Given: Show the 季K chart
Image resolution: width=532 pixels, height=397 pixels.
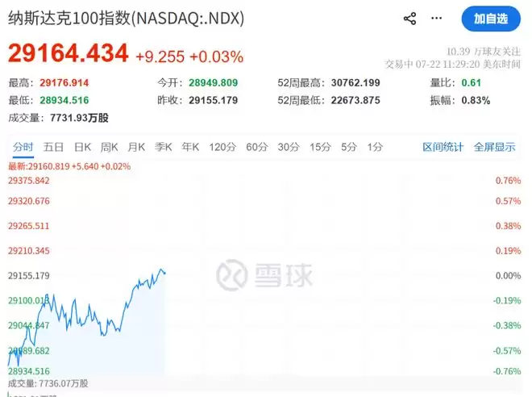Looking at the screenshot, I should point(163,147).
